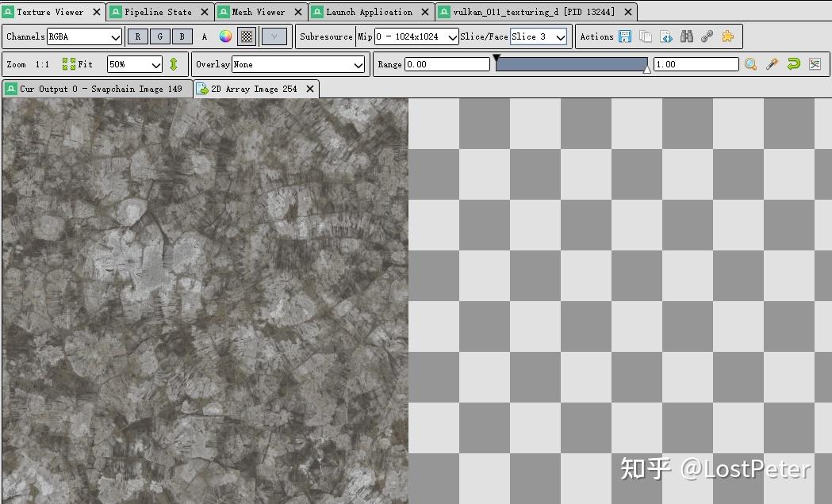This screenshot has height=504, width=832.
Task: Click the goto location binoculars icon
Action: pos(687,36)
